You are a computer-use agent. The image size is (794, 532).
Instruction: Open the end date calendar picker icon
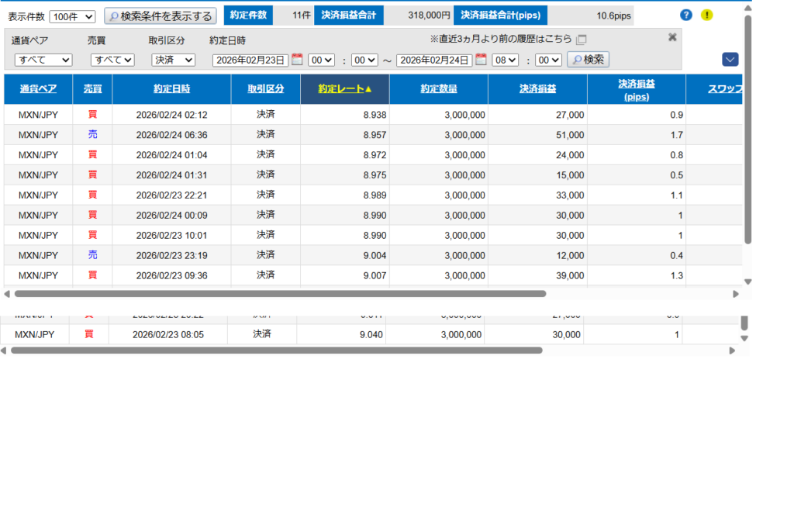pos(481,60)
